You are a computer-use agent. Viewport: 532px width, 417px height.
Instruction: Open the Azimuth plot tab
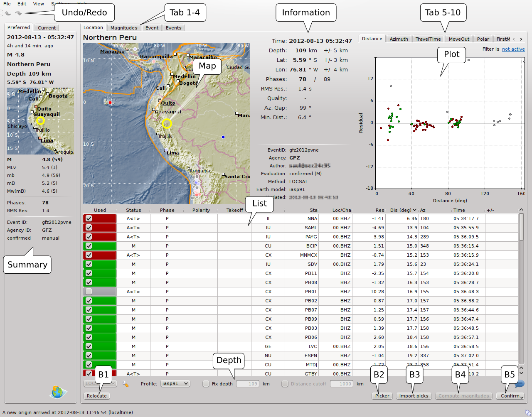click(399, 39)
